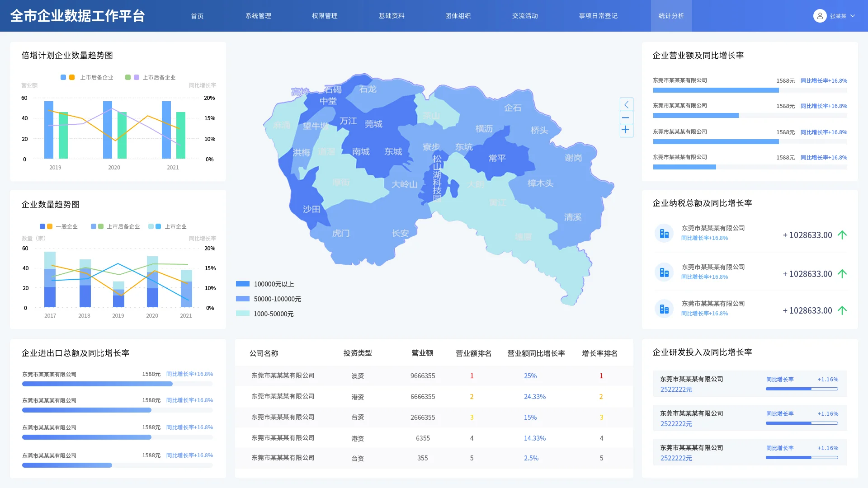Click the 增长率排名 column header
This screenshot has height=488, width=868.
coord(599,353)
